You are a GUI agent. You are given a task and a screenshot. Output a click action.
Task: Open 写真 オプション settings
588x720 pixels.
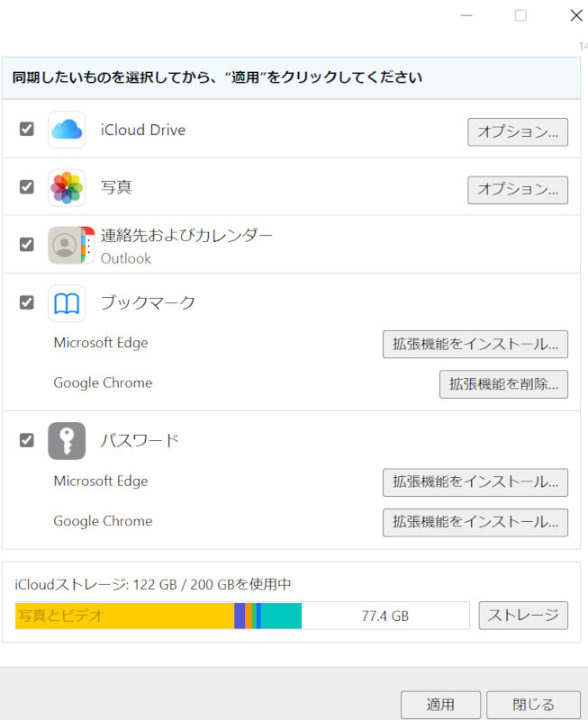pos(518,190)
